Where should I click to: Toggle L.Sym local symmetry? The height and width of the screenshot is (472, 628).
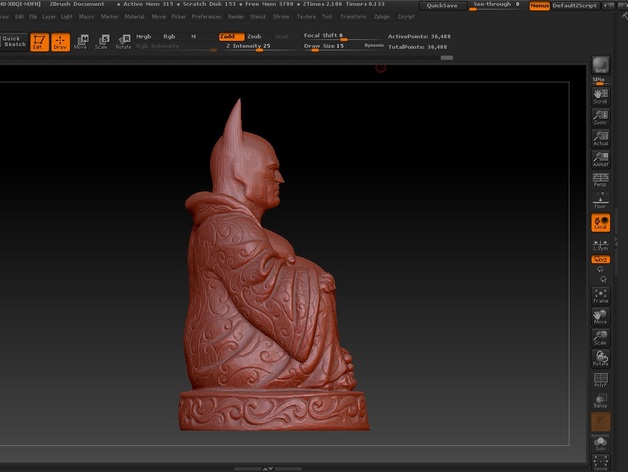[x=600, y=245]
